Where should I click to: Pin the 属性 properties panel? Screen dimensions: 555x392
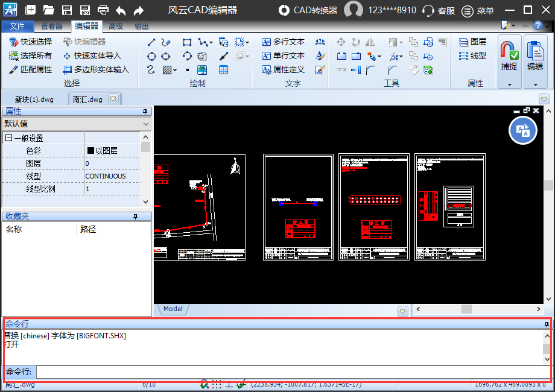145,112
